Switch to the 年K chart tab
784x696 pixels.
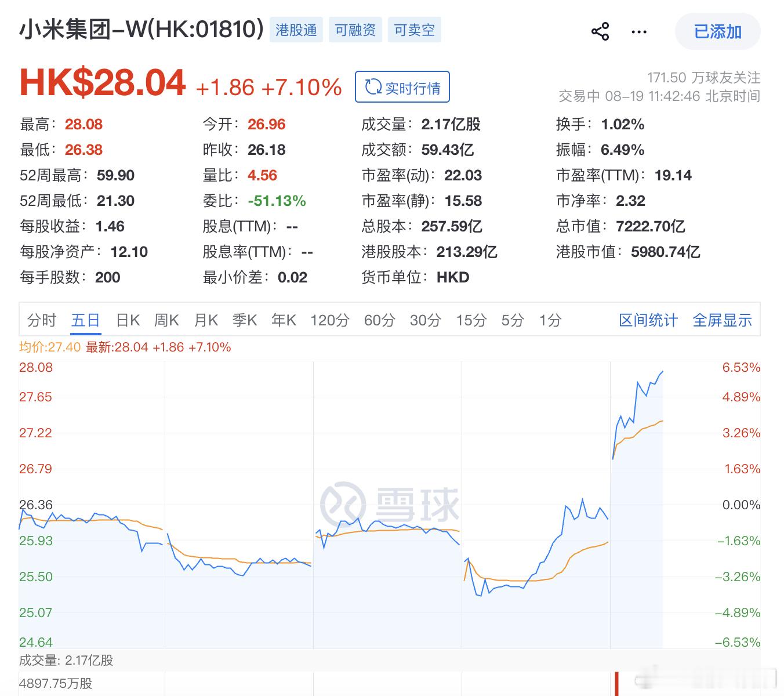pyautogui.click(x=284, y=320)
